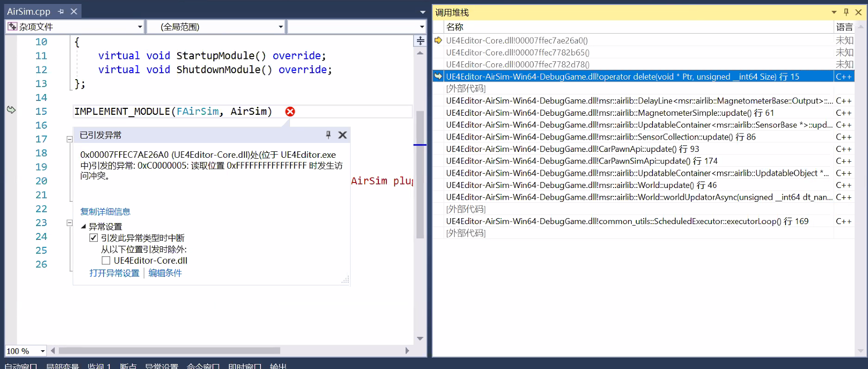
Task: Select the DelayLine MagnetometerBase::Output frame
Action: 644,101
